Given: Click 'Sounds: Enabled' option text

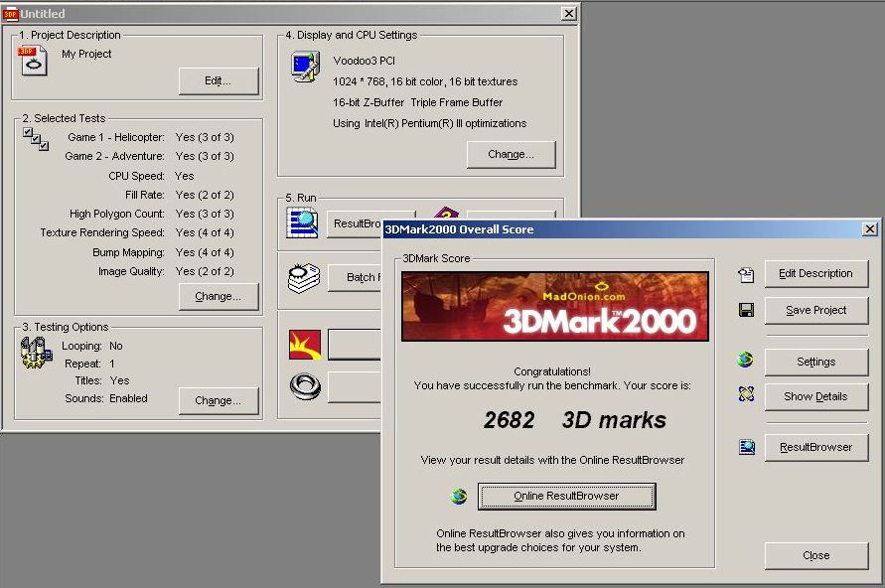Looking at the screenshot, I should [106, 399].
